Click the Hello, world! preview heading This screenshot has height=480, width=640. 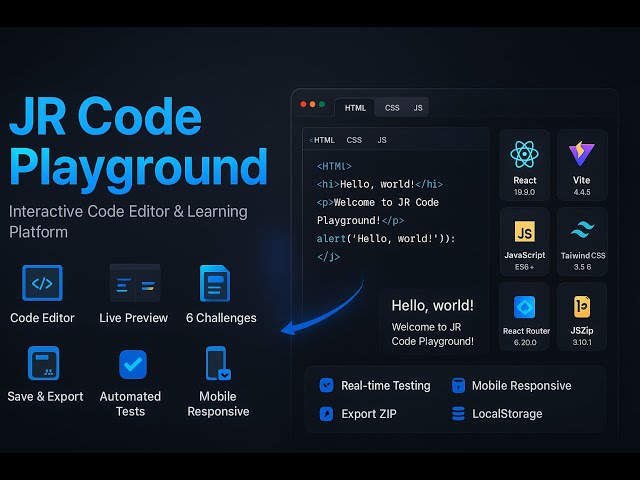pyautogui.click(x=433, y=306)
